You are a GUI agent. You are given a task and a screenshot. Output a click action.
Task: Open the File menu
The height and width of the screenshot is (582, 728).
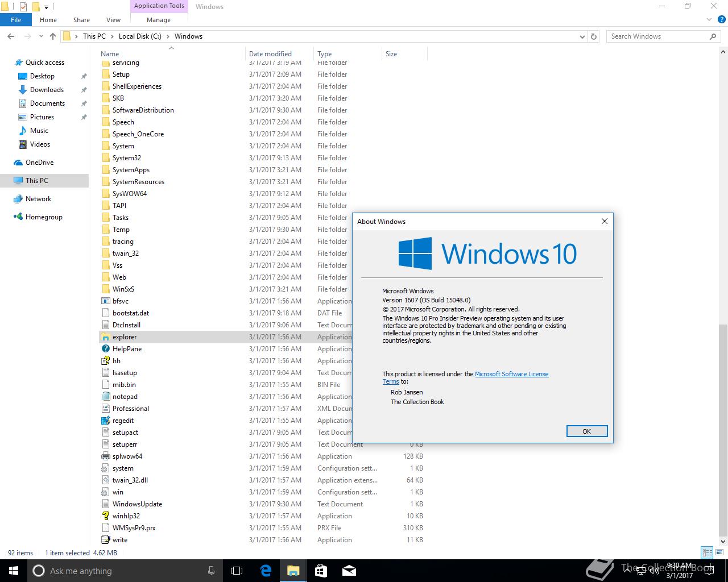point(16,20)
